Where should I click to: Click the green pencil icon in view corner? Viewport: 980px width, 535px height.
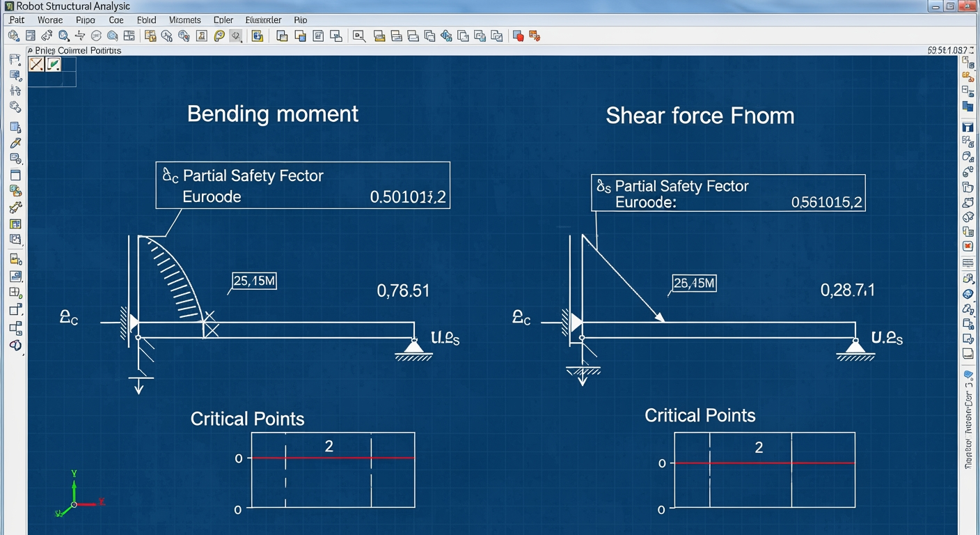coord(53,64)
